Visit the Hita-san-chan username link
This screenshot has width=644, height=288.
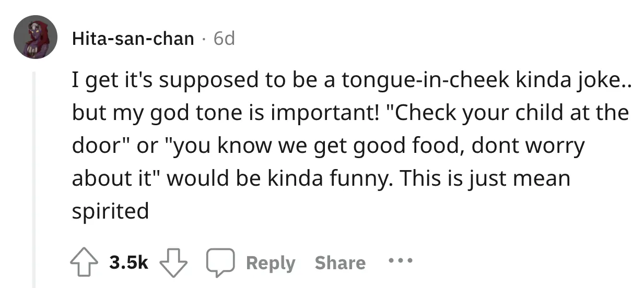click(x=133, y=38)
